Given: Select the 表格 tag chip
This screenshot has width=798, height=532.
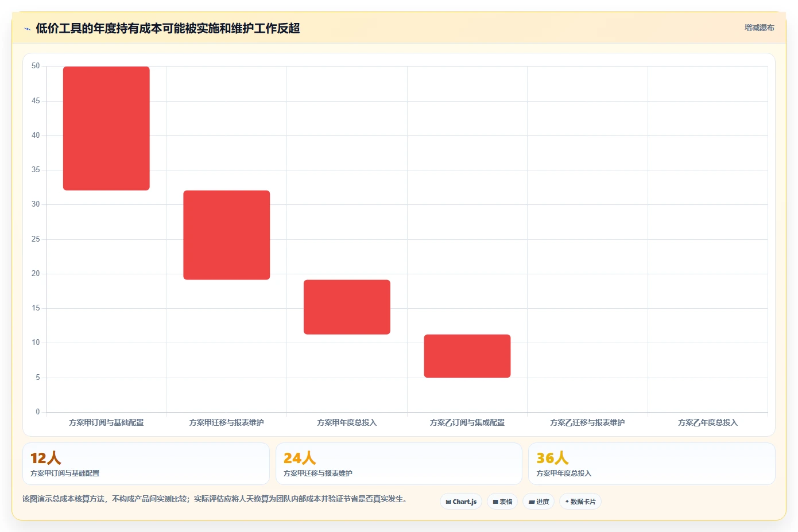Looking at the screenshot, I should [x=502, y=502].
